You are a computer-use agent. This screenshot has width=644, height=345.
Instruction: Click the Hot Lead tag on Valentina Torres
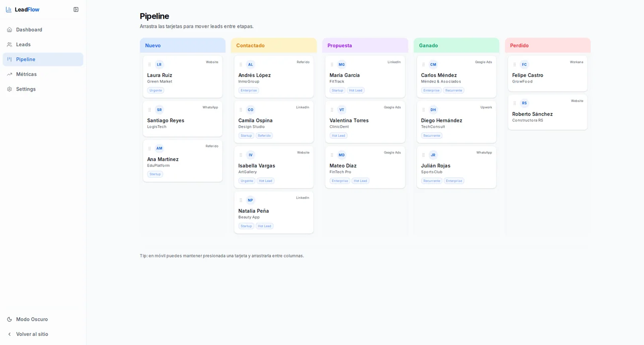click(x=339, y=136)
